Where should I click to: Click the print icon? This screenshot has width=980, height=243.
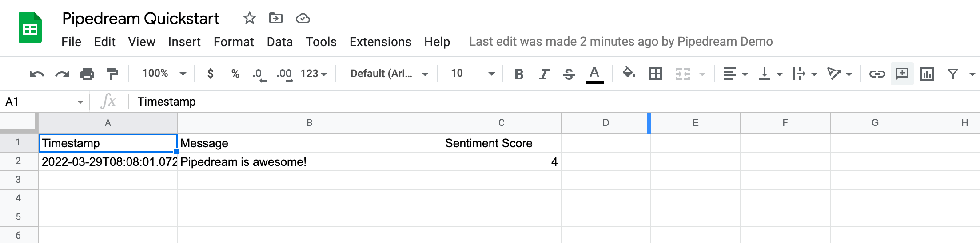coord(87,74)
